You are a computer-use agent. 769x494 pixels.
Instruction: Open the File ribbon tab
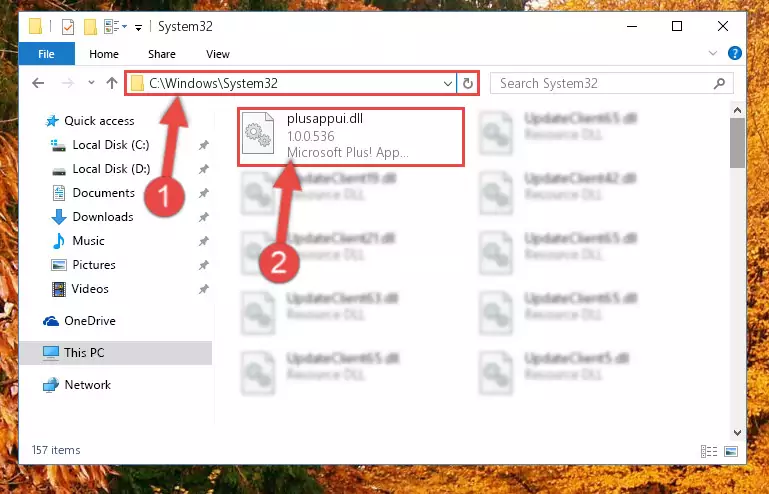point(47,54)
